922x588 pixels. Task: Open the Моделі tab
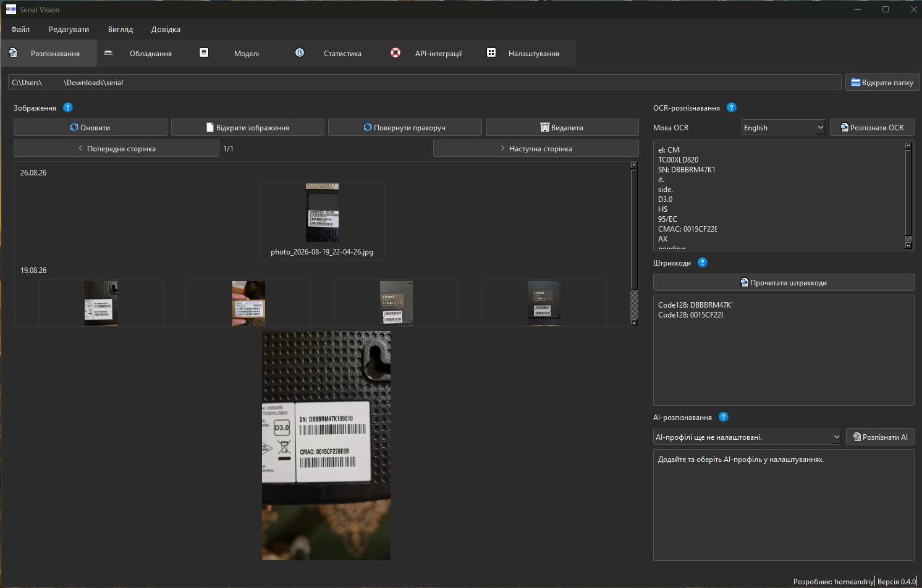click(x=241, y=53)
